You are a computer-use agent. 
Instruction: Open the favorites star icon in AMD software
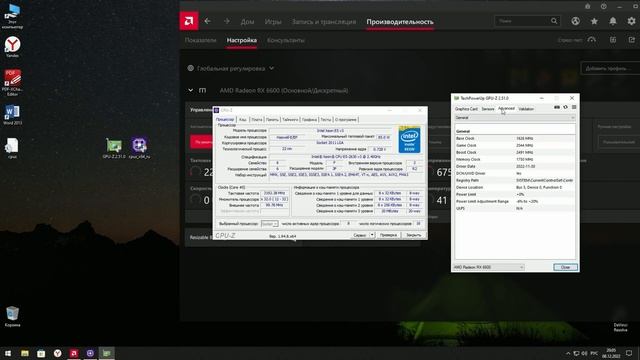click(594, 21)
